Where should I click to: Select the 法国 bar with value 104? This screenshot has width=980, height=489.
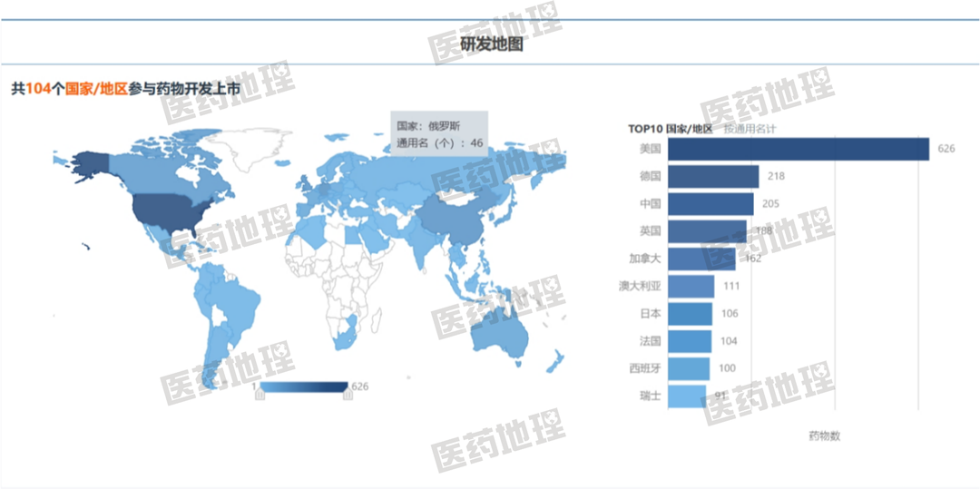tap(690, 341)
